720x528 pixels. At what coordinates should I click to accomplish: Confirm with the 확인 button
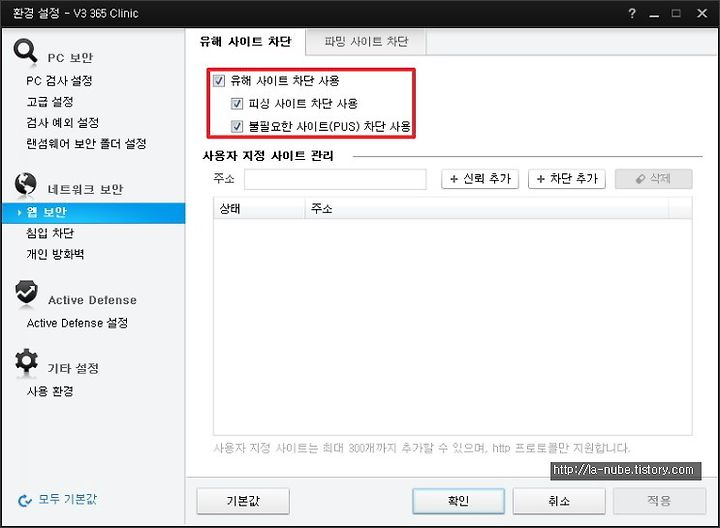click(459, 501)
